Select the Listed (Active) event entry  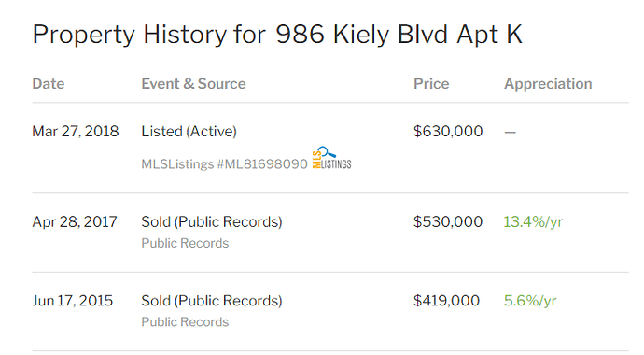pyautogui.click(x=189, y=132)
